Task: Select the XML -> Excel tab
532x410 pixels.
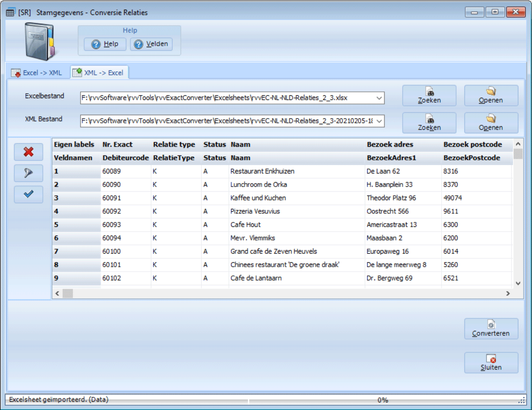Action: (x=99, y=72)
